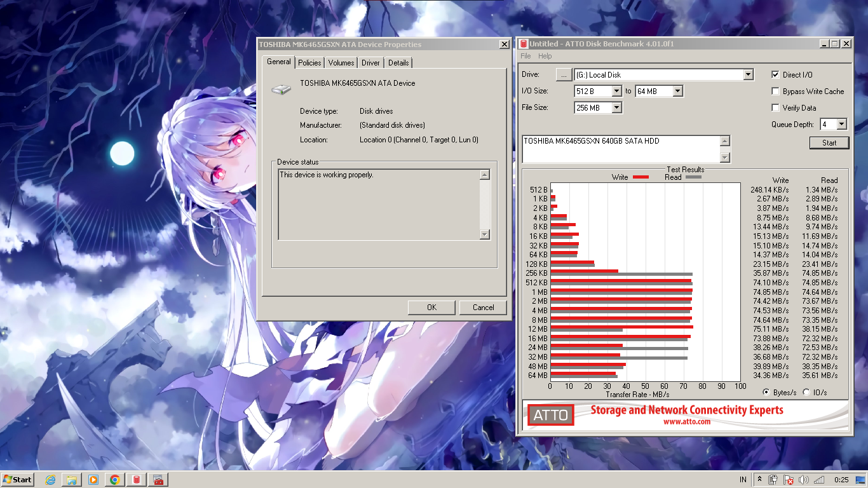Open Google Chrome from the taskbar
Image resolution: width=868 pixels, height=488 pixels.
115,480
